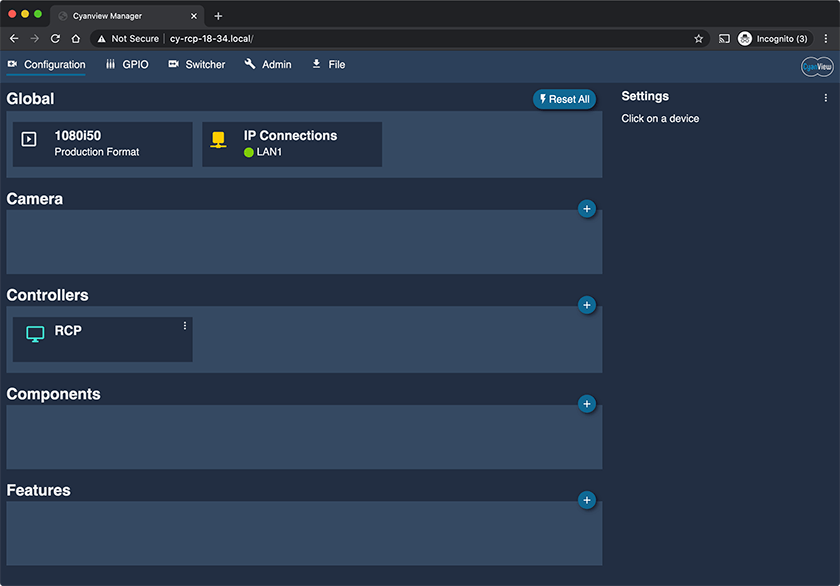840x586 pixels.
Task: Open the File tab
Action: pyautogui.click(x=328, y=64)
